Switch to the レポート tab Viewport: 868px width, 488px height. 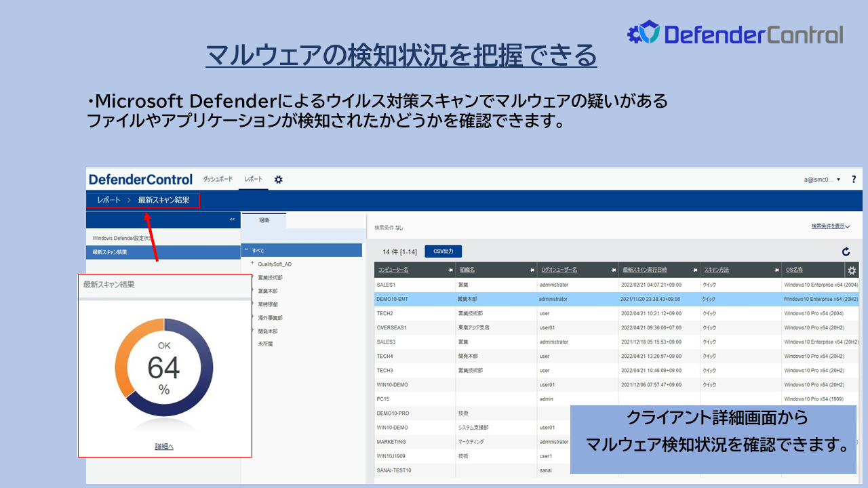(x=254, y=179)
